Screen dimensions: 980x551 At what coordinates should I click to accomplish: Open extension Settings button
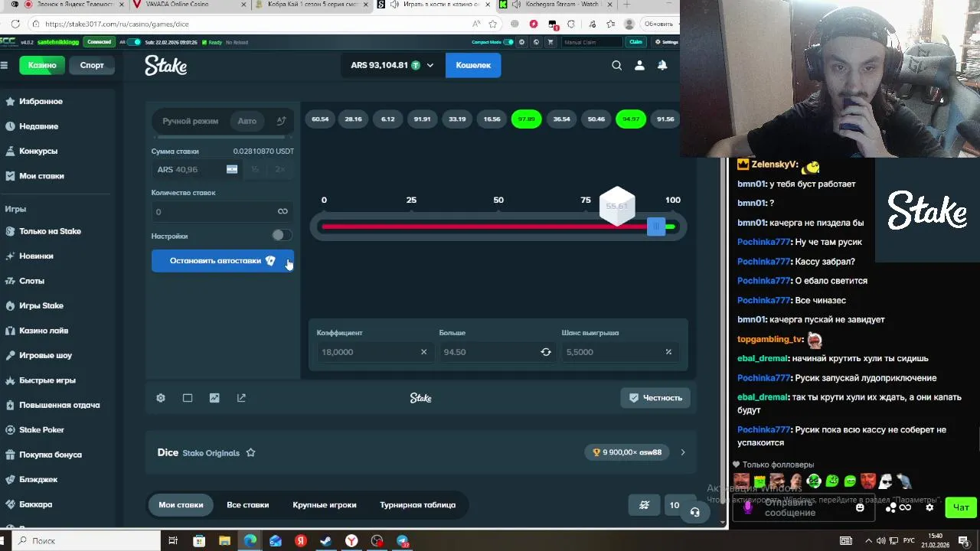[x=666, y=42]
